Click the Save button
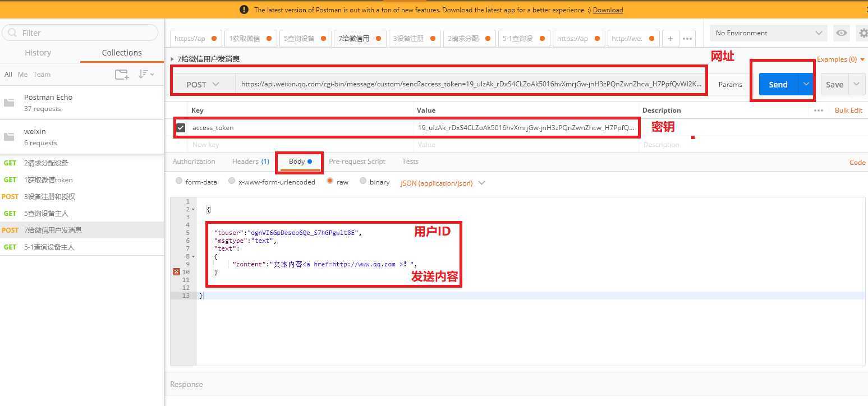 (x=834, y=84)
